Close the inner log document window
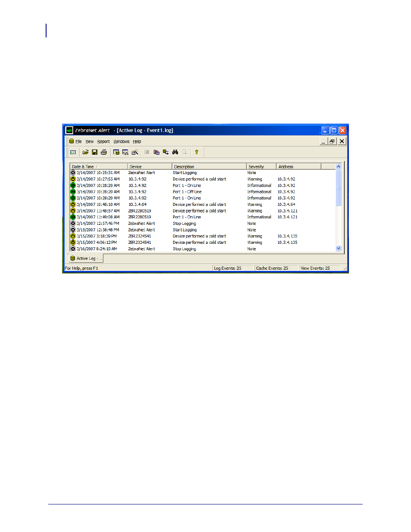Viewport: 411px width, 532px height. (342, 141)
